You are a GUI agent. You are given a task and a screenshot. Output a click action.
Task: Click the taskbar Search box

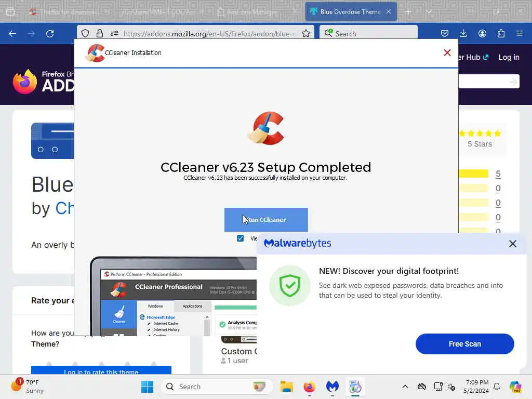(217, 387)
